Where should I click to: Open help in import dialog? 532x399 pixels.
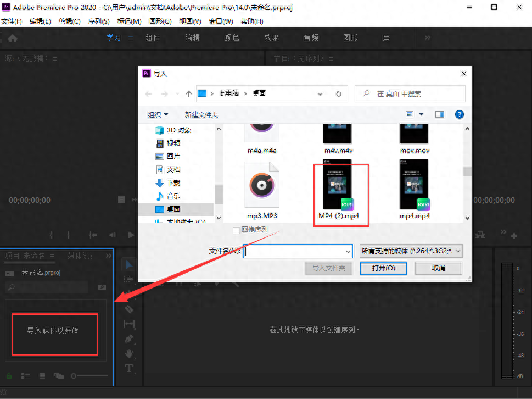tap(459, 114)
